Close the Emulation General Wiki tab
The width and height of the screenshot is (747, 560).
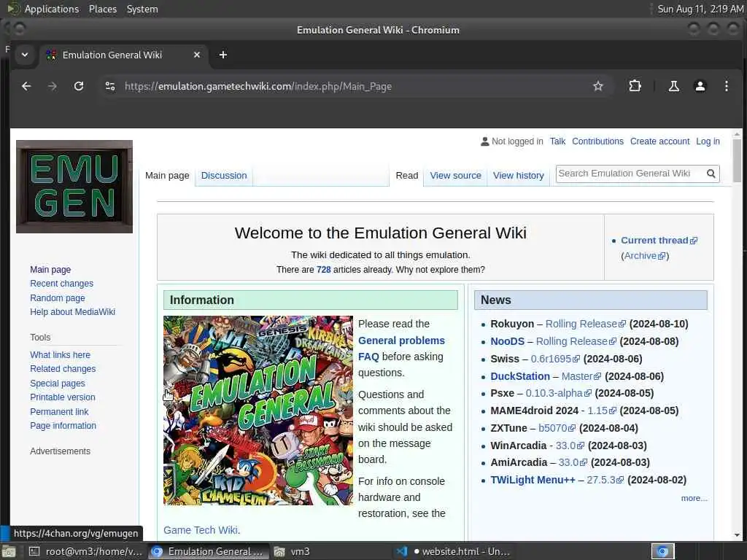tap(197, 55)
